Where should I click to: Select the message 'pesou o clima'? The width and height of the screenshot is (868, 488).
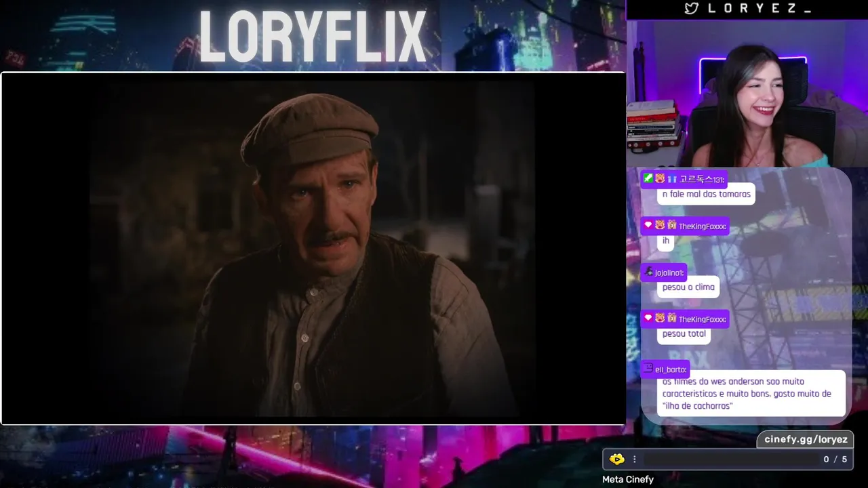tap(688, 287)
